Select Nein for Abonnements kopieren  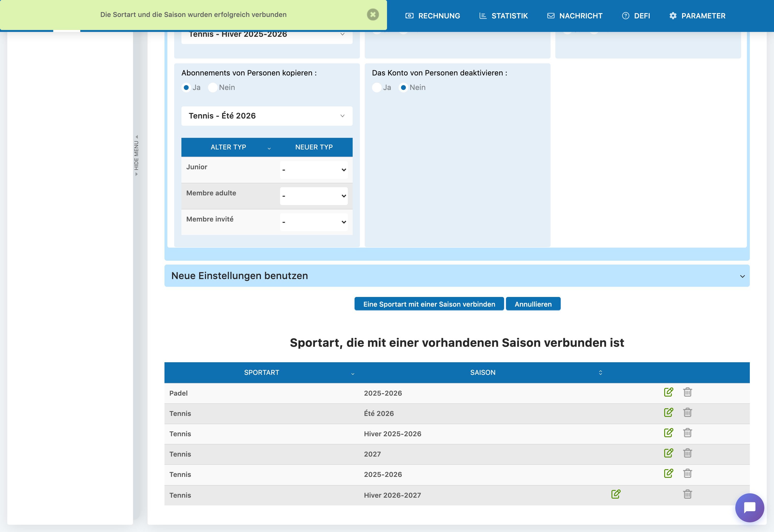pos(213,88)
